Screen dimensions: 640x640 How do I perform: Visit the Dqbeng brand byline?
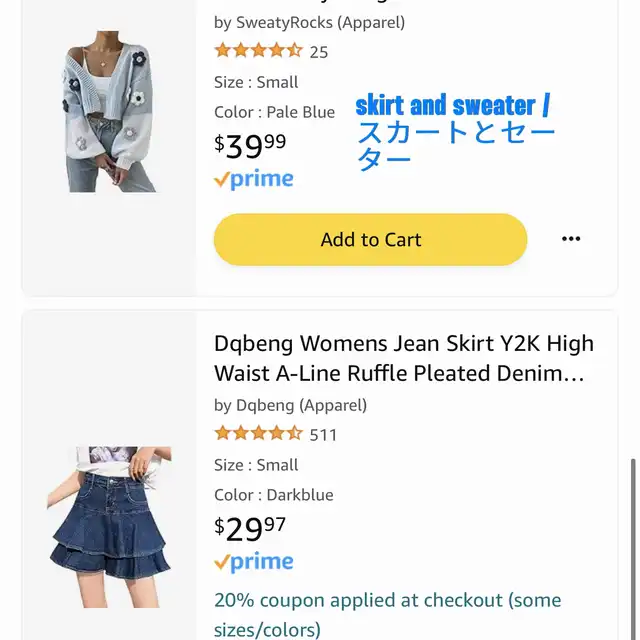coord(290,405)
